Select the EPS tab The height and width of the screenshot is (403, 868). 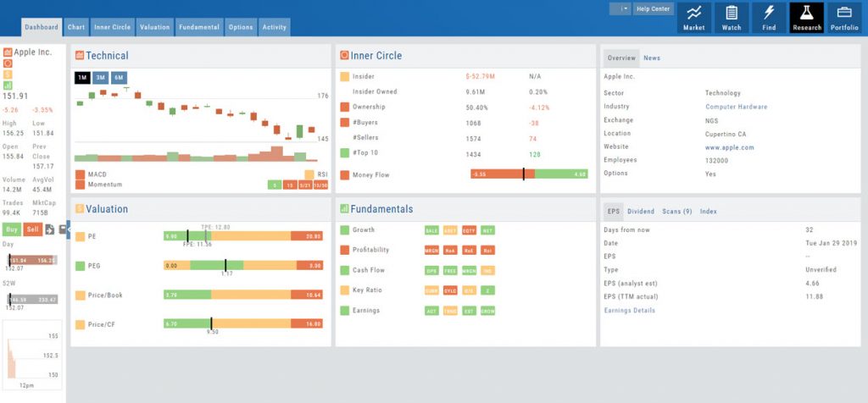614,211
